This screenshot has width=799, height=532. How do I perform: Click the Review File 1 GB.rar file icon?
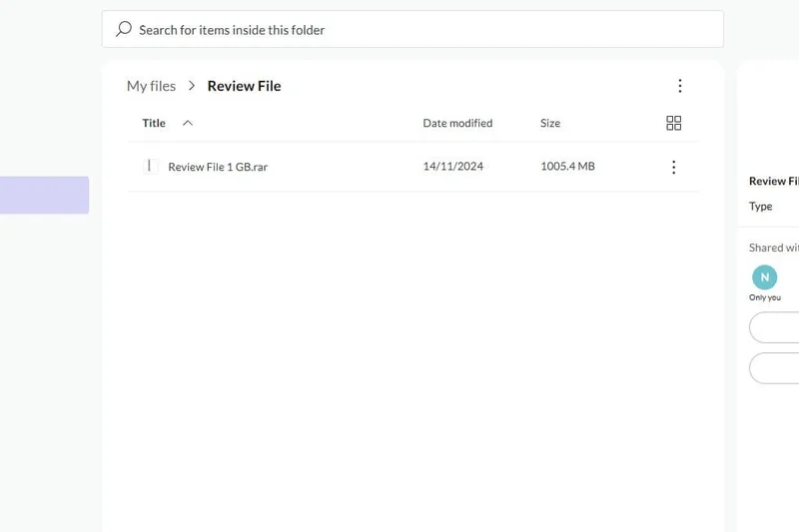tap(151, 167)
